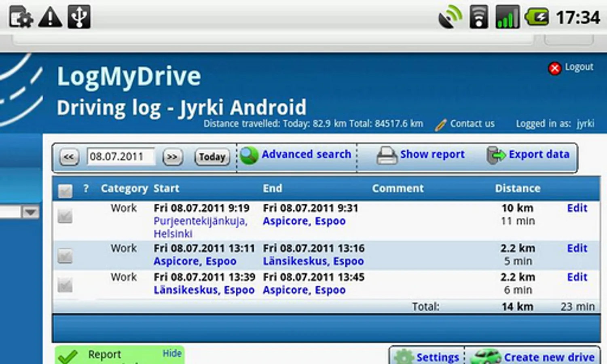The height and width of the screenshot is (364, 607).
Task: Click the Report panel label
Action: point(104,355)
